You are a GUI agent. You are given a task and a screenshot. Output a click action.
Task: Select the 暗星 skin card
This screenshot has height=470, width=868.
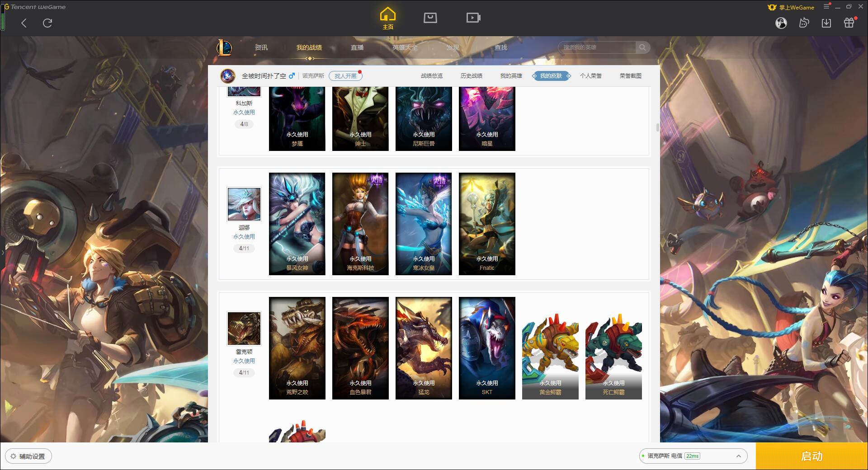tap(487, 119)
